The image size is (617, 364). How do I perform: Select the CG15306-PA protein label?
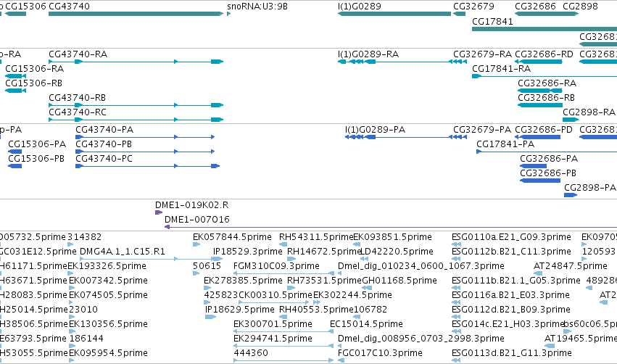pyautogui.click(x=37, y=144)
